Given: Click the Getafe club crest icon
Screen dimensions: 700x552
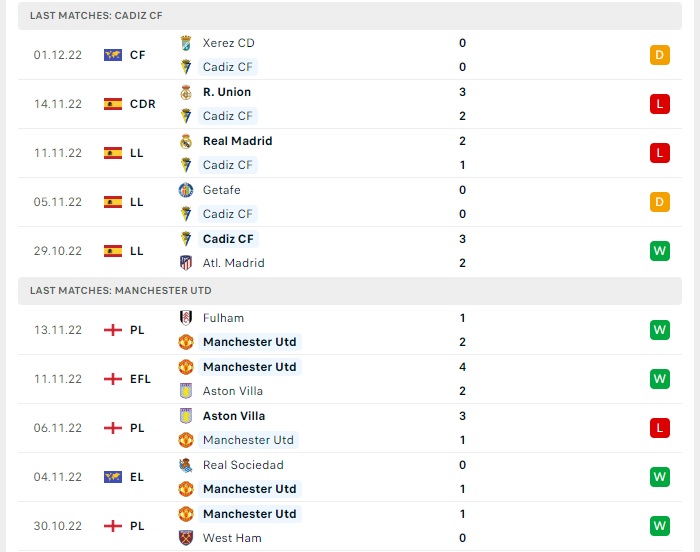Looking at the screenshot, I should (186, 190).
